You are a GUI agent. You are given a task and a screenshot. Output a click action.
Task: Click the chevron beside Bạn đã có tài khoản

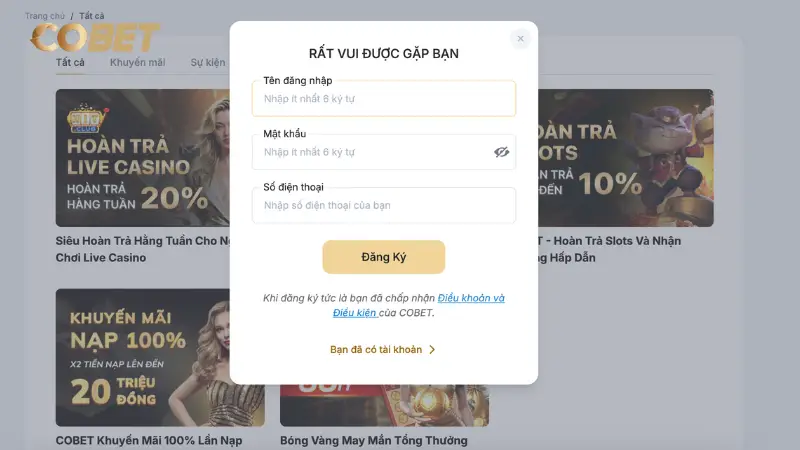(x=432, y=349)
